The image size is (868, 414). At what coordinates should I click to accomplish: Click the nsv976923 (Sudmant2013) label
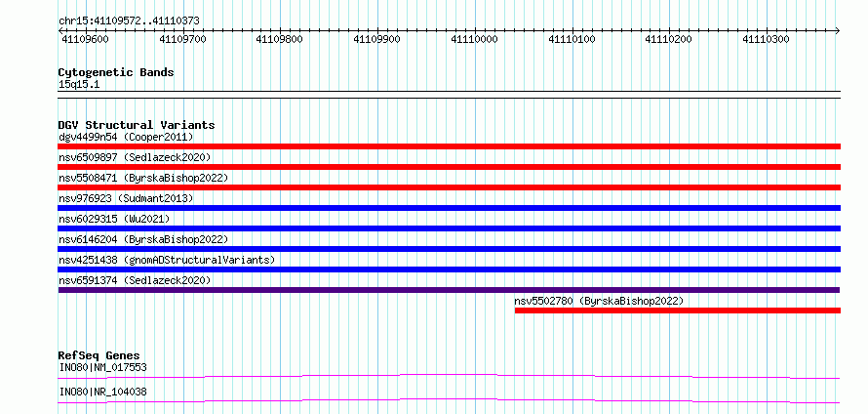point(126,198)
